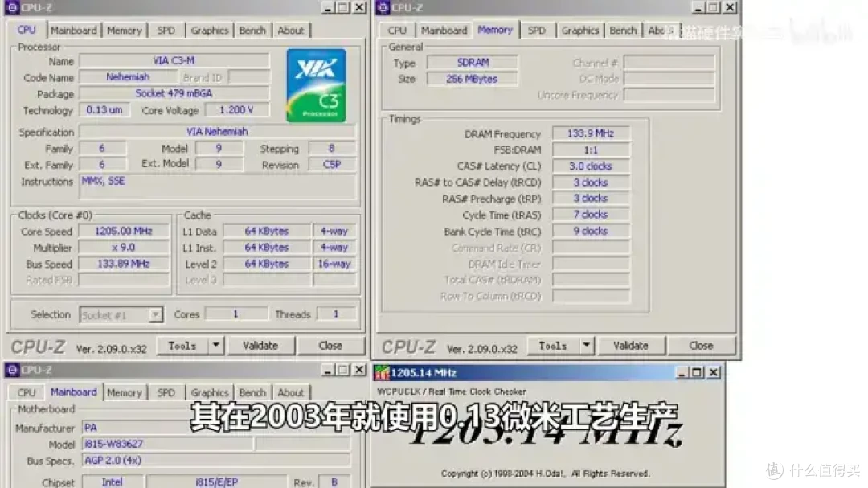The width and height of the screenshot is (868, 488).
Task: Switch to Mainboard tab in top-left window
Action: [74, 31]
